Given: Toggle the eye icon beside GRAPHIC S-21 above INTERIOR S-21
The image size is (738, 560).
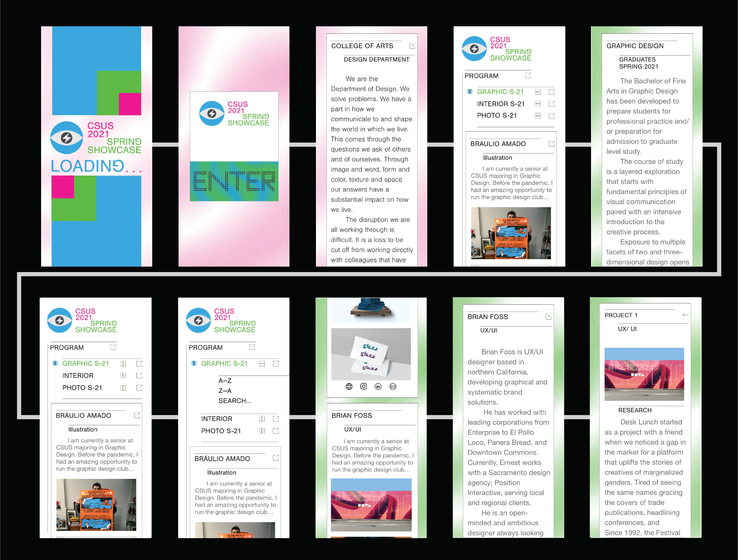Looking at the screenshot, I should (470, 91).
